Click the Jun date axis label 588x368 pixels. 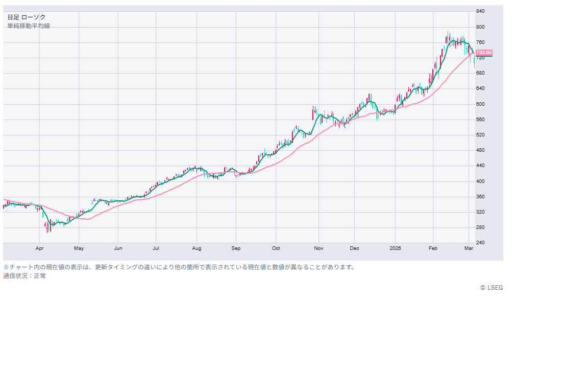[x=118, y=248]
